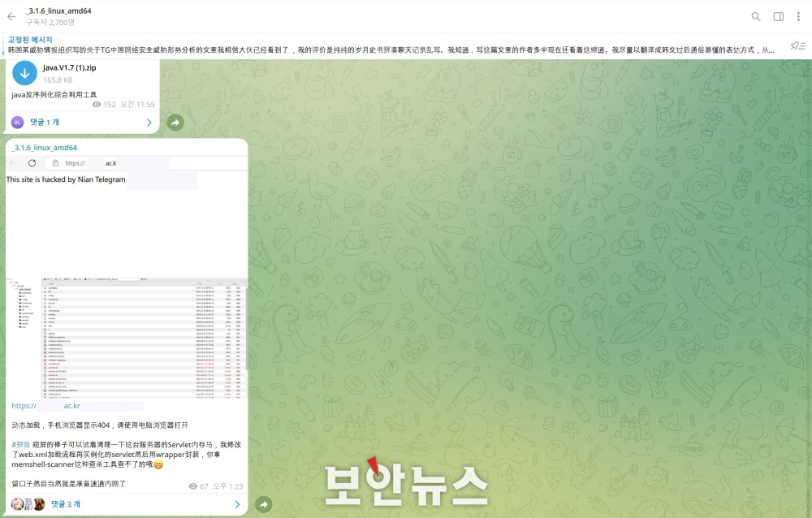Open the pinned message banner text
Viewport: 812px width, 518px height.
coord(391,50)
